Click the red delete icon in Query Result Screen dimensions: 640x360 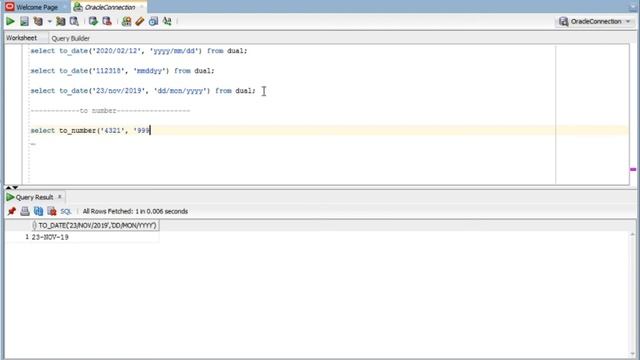(x=52, y=211)
